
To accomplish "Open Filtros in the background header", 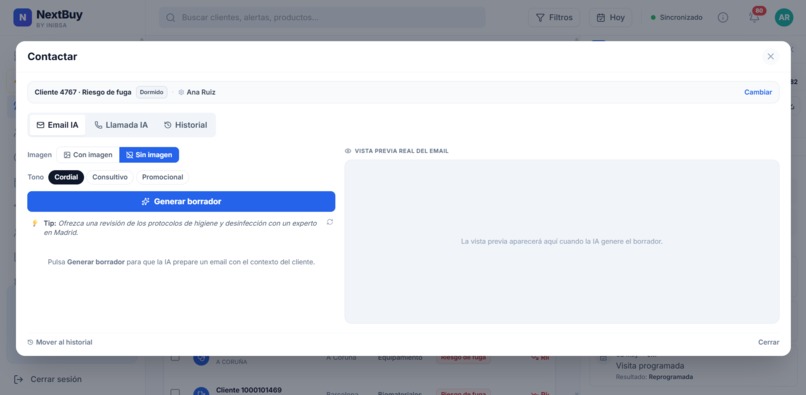I will pyautogui.click(x=554, y=17).
